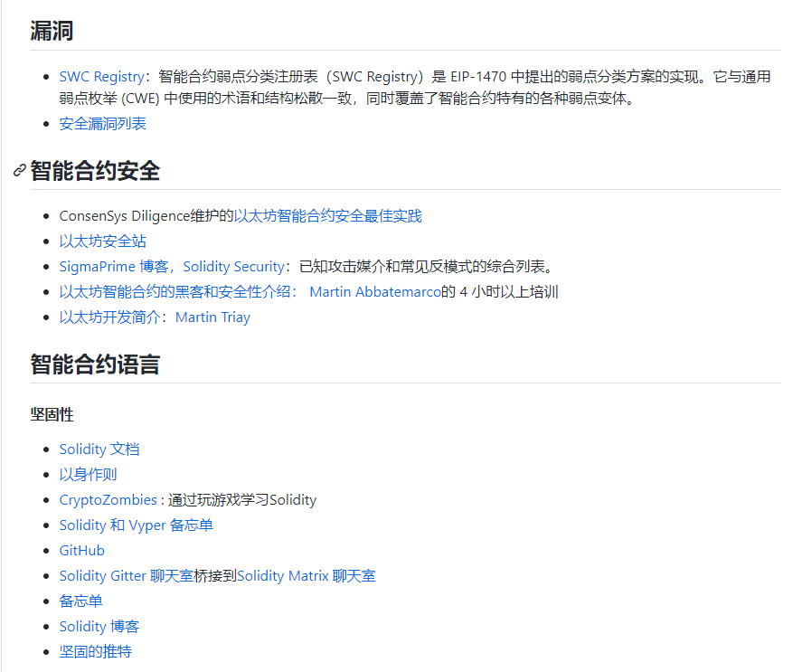The width and height of the screenshot is (802, 672).
Task: Open the Solidity 文档 link
Action: 99,450
